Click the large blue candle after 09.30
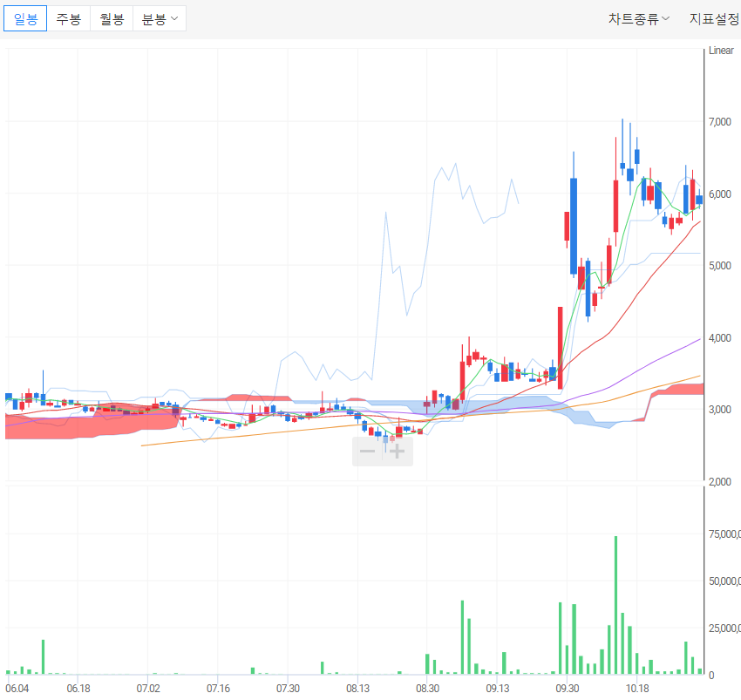 click(x=574, y=226)
